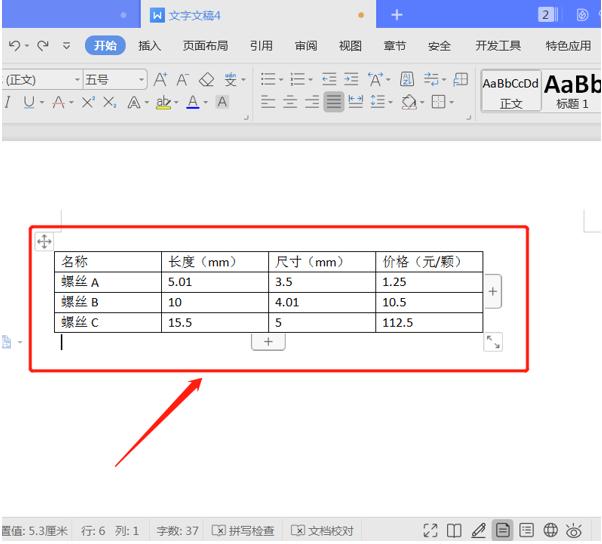Open the underline style dropdown arrow

[x=41, y=103]
